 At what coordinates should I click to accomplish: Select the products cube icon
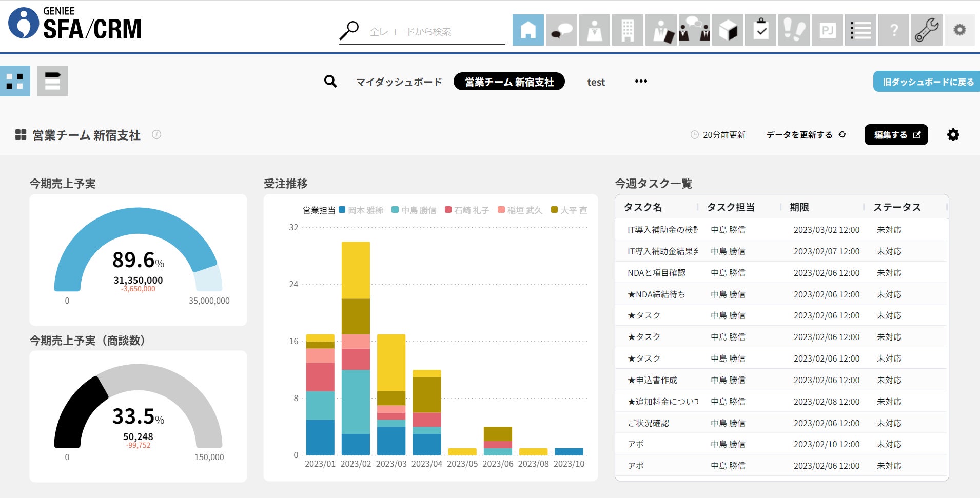point(727,30)
